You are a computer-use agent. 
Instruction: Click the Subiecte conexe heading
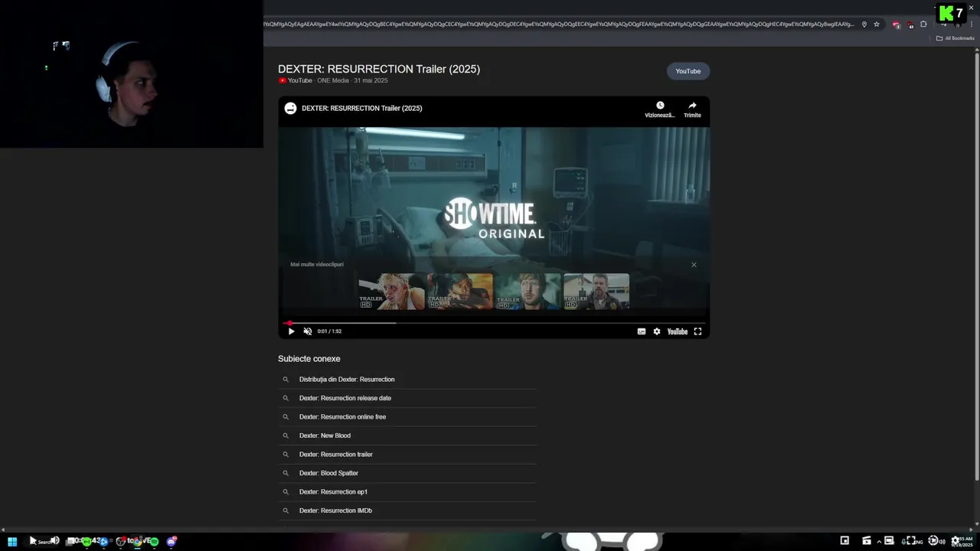tap(309, 359)
